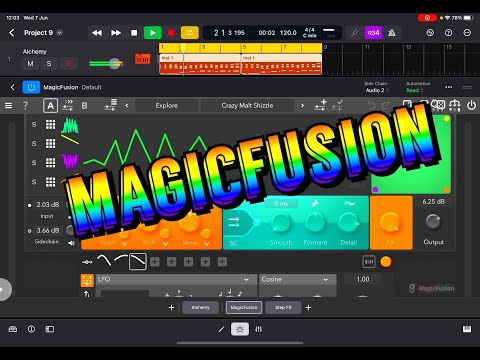The image size is (480, 360).
Task: Select the B preset slot
Action: (84, 106)
